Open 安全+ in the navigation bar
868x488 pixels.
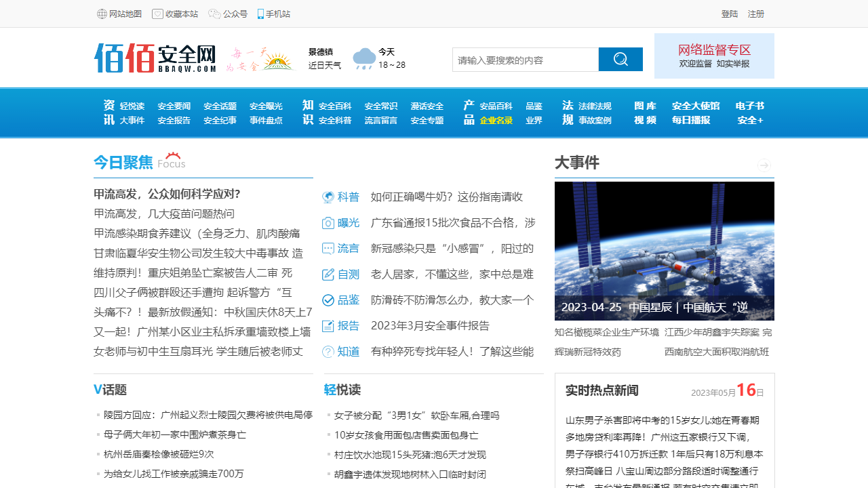click(x=750, y=121)
